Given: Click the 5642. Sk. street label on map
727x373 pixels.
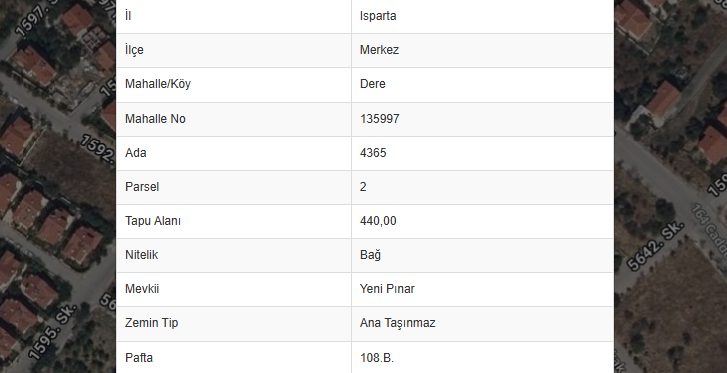Looking at the screenshot, I should click(x=655, y=246).
